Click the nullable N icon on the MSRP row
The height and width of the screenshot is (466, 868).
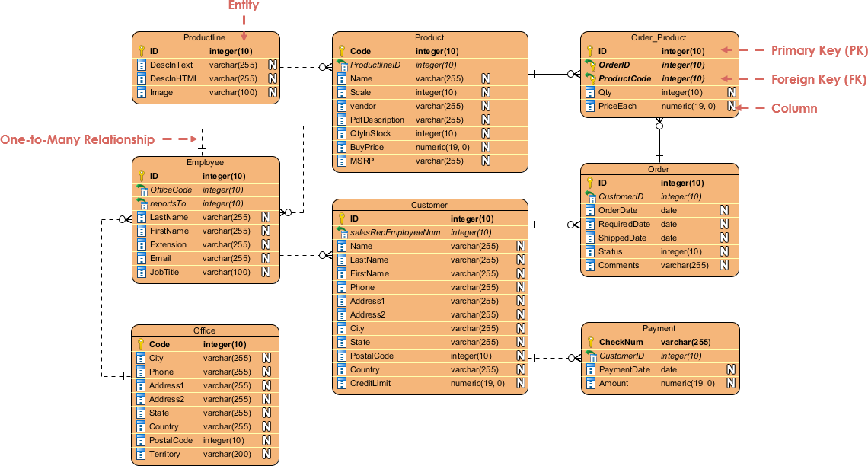tap(486, 161)
